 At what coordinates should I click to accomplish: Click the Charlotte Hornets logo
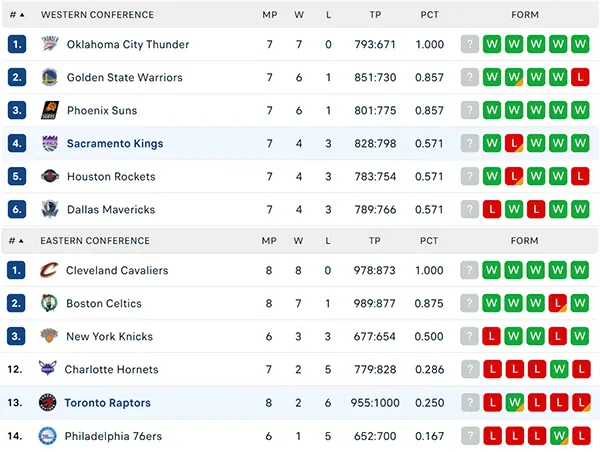pos(48,369)
